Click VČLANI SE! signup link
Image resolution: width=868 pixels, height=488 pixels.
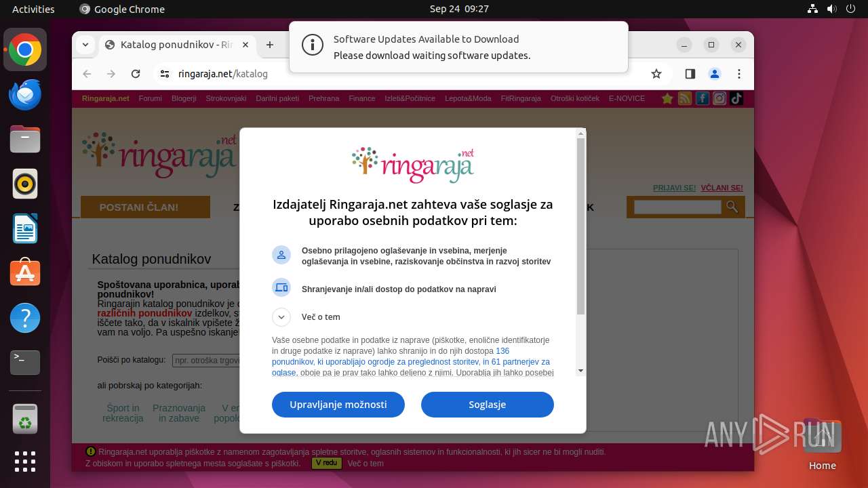[x=722, y=188]
